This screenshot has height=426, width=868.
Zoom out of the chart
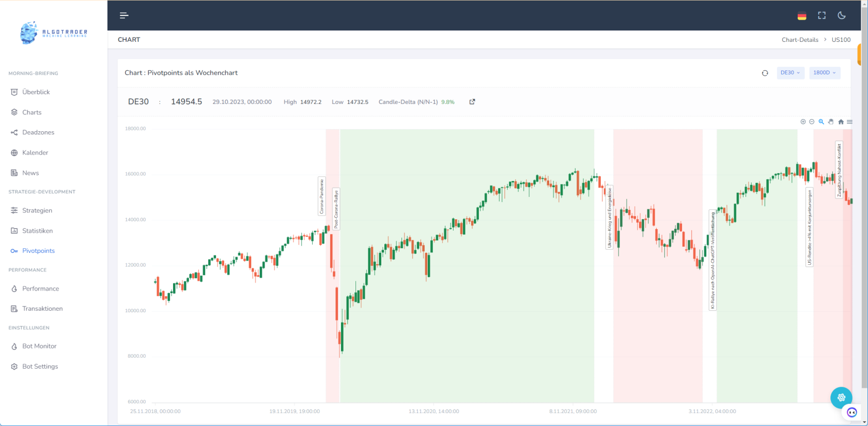(812, 122)
